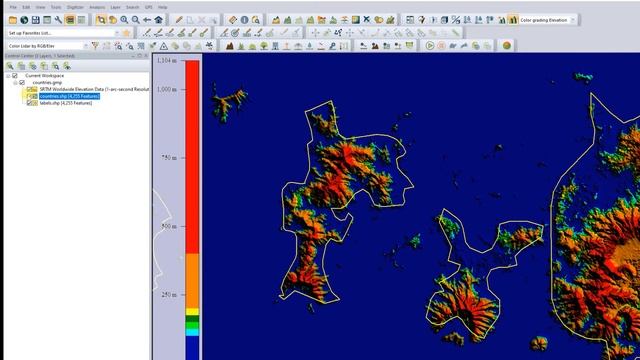Screen dimensions: 640x360
Task: Click the Zoom In magnifier icon
Action: pyautogui.click(x=124, y=20)
